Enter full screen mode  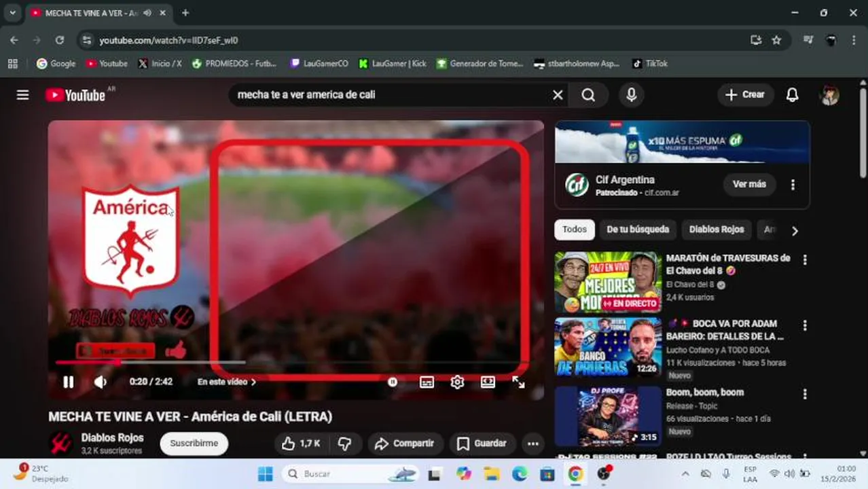[x=518, y=382]
